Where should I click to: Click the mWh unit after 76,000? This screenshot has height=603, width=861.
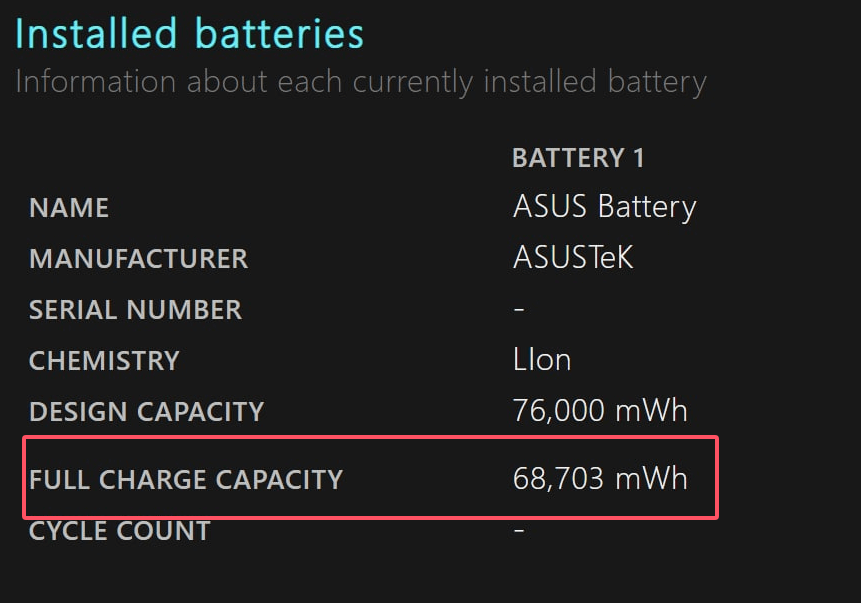click(651, 411)
